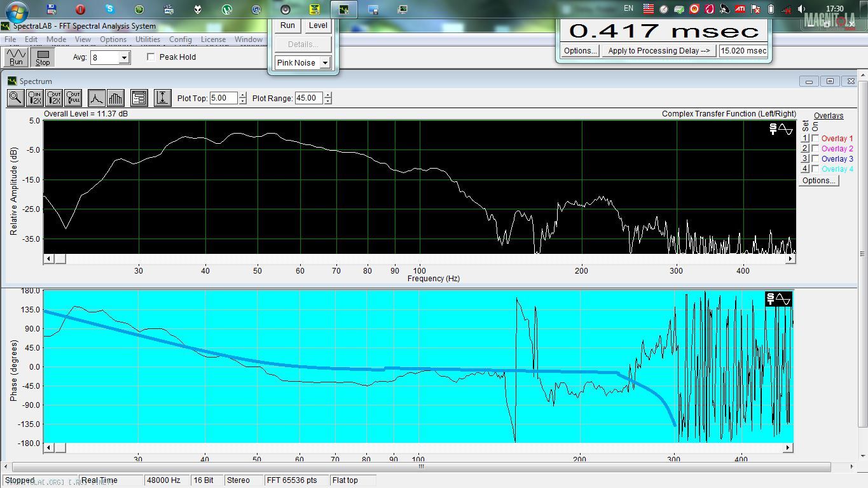Open the View menu
This screenshot has height=488, width=868.
(83, 39)
